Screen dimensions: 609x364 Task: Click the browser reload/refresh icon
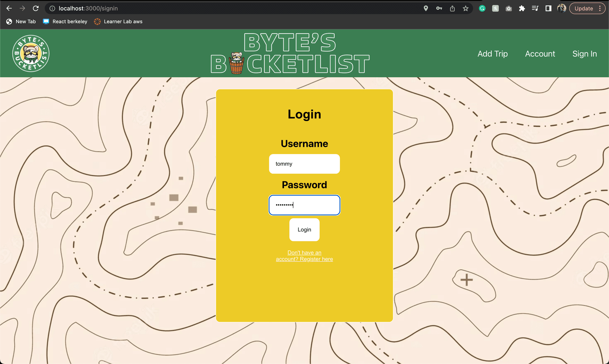pyautogui.click(x=36, y=8)
